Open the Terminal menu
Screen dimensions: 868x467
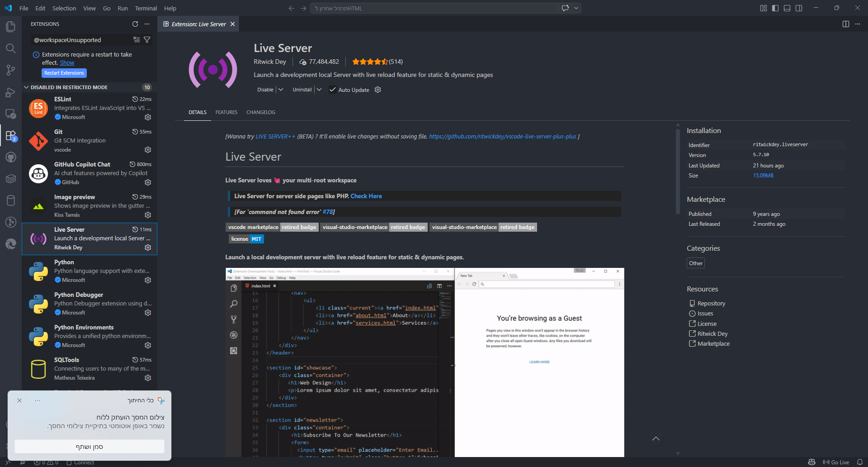click(x=146, y=8)
